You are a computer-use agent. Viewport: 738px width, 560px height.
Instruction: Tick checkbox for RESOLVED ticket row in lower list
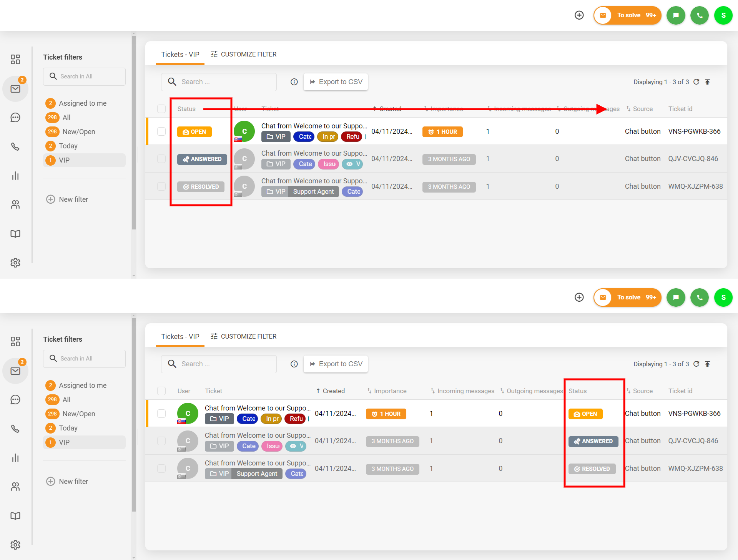tap(161, 469)
